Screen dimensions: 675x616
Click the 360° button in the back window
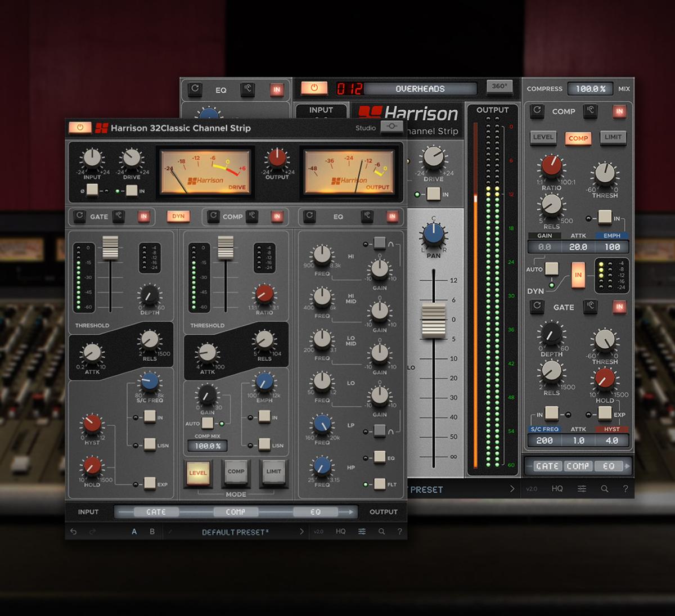pos(499,87)
